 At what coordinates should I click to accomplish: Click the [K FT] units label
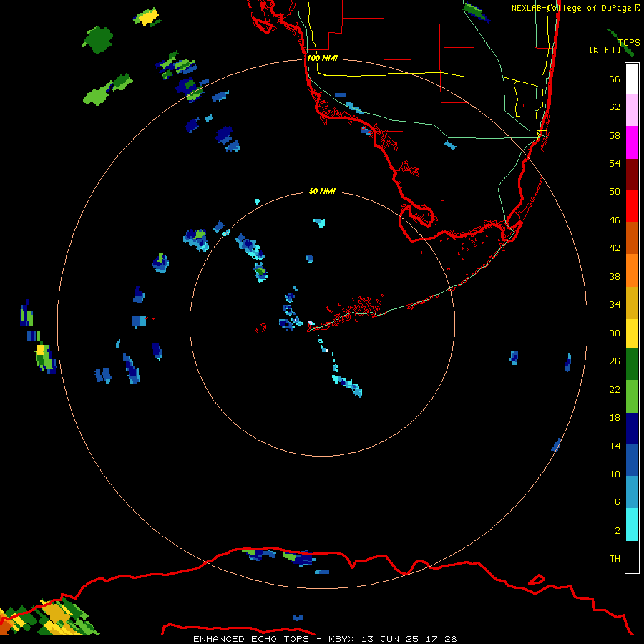tap(605, 49)
